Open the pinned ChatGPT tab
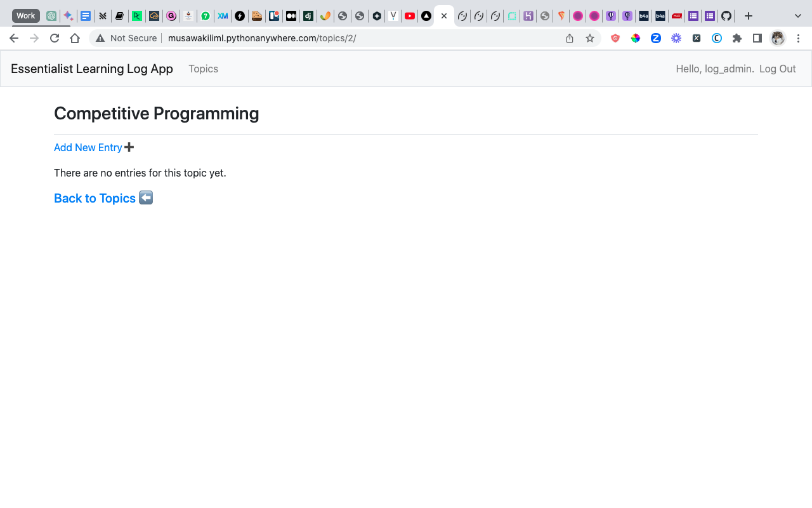This screenshot has width=812, height=508. click(x=51, y=16)
